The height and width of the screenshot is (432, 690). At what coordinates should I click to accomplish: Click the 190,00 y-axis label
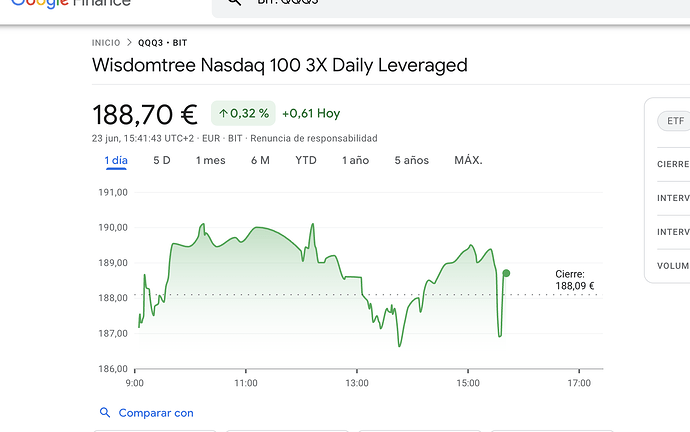pyautogui.click(x=113, y=227)
